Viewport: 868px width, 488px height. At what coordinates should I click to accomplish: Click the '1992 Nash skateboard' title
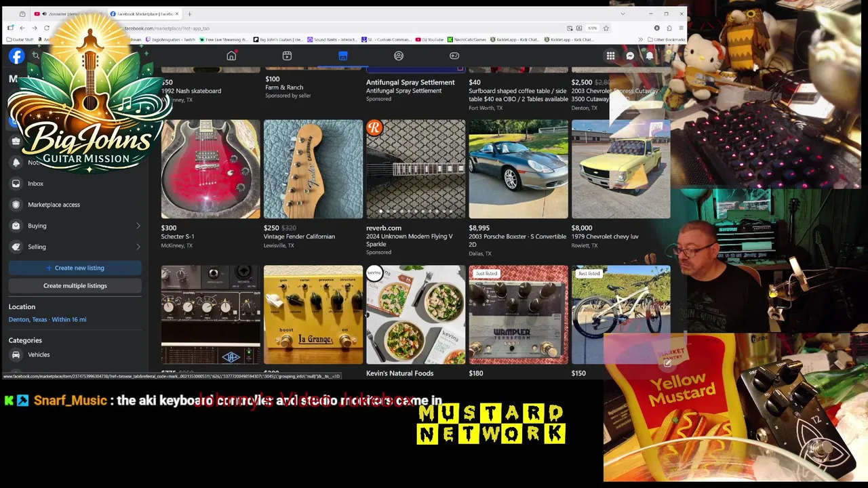[x=191, y=91]
